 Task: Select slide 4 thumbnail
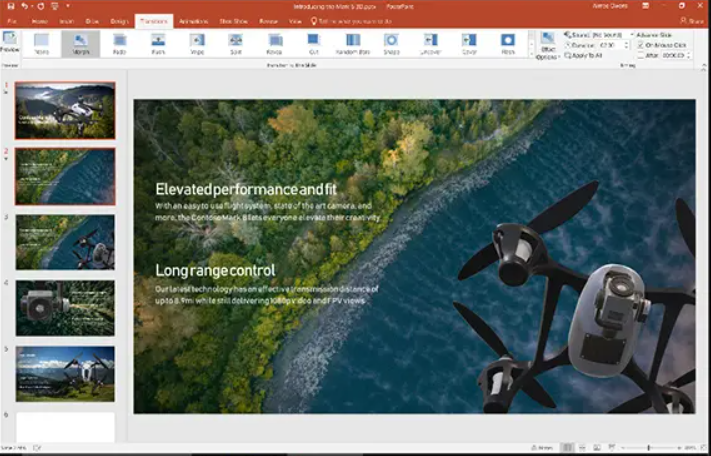click(65, 308)
